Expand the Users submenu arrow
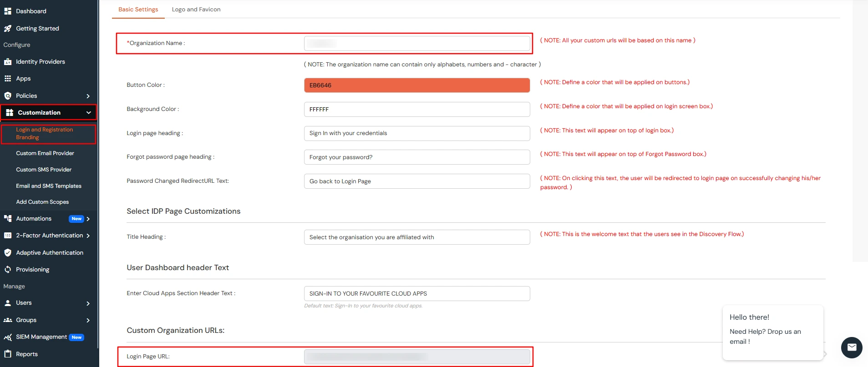Viewport: 868px width, 367px height. pos(88,303)
